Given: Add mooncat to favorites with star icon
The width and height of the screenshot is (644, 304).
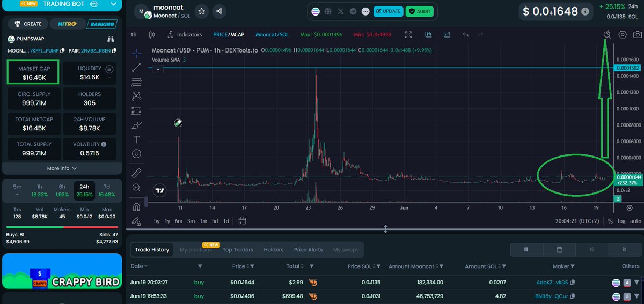Looking at the screenshot, I should point(201,11).
